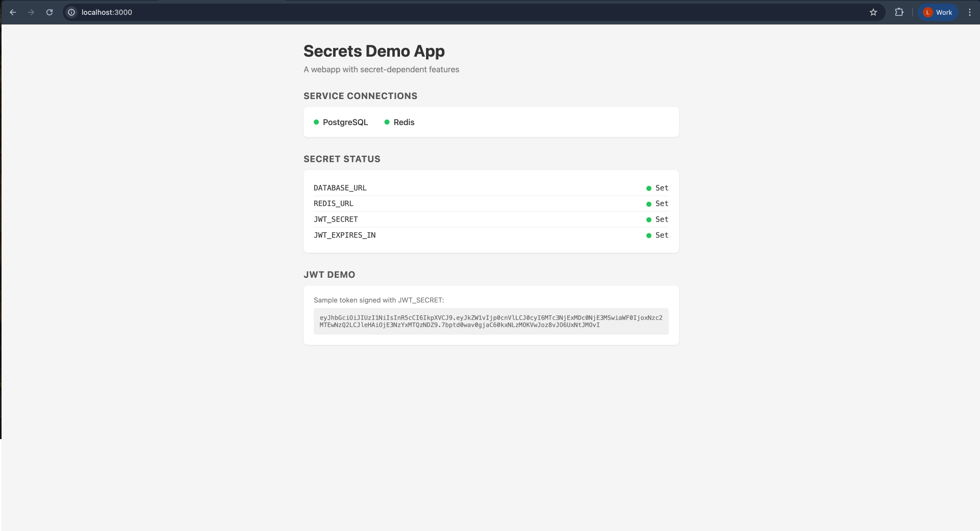Screen dimensions: 980x531
Task: Click the back navigation arrow
Action: (13, 12)
